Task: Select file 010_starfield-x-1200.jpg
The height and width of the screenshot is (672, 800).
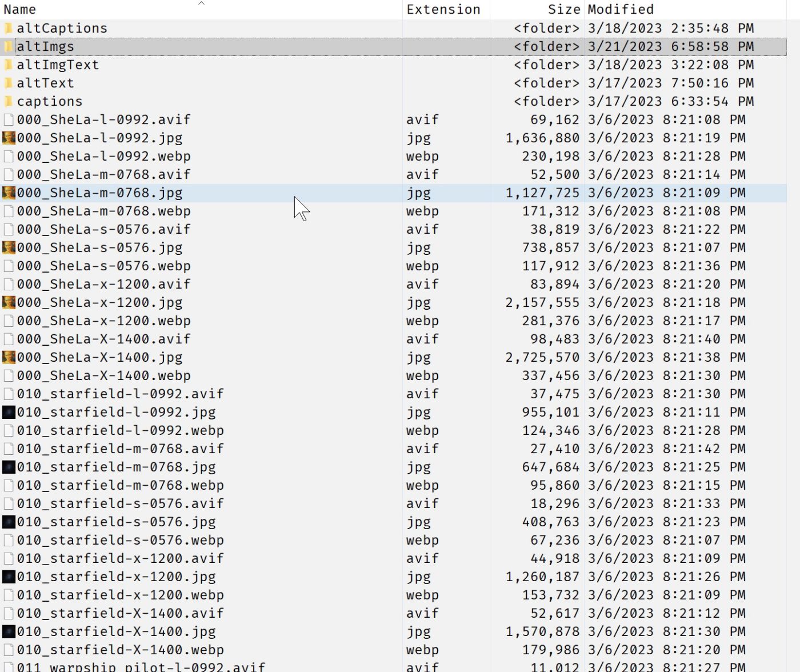Action: 116,577
